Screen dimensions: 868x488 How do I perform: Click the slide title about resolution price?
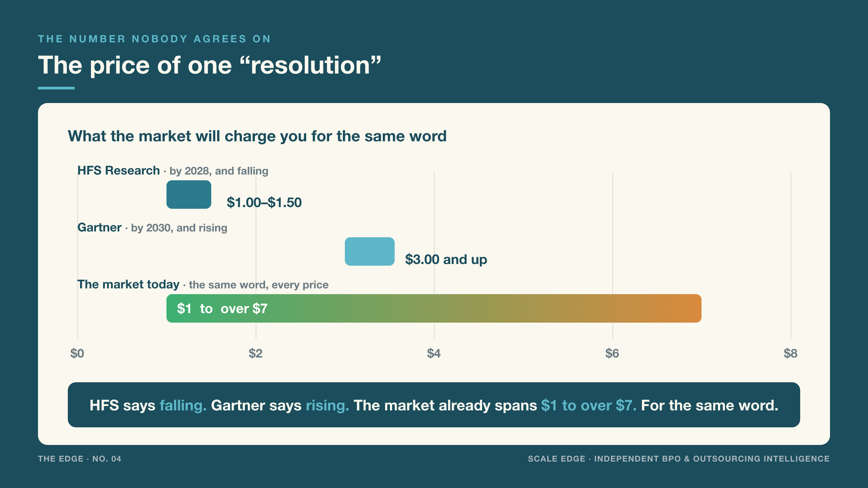(x=210, y=65)
